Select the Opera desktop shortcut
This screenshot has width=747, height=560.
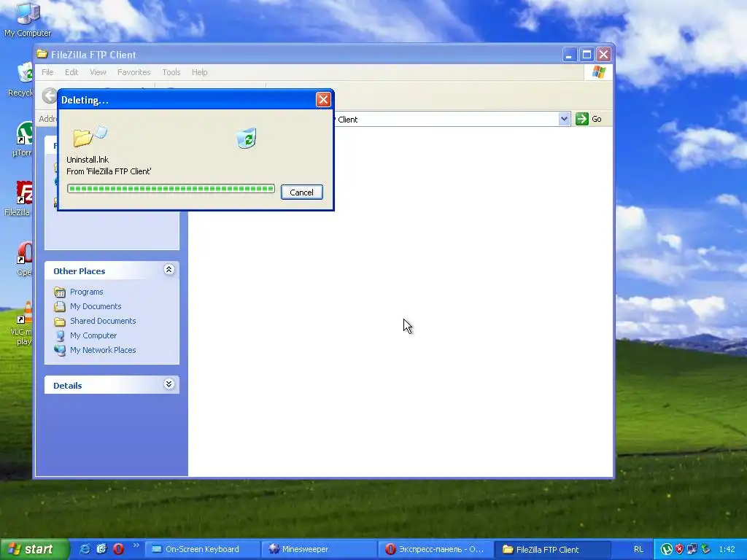(24, 259)
